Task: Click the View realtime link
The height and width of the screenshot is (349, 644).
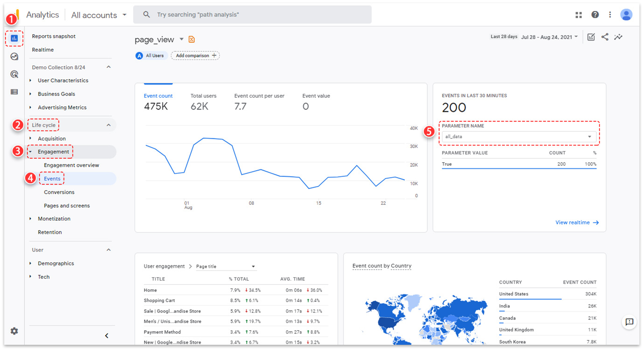Action: pyautogui.click(x=577, y=222)
